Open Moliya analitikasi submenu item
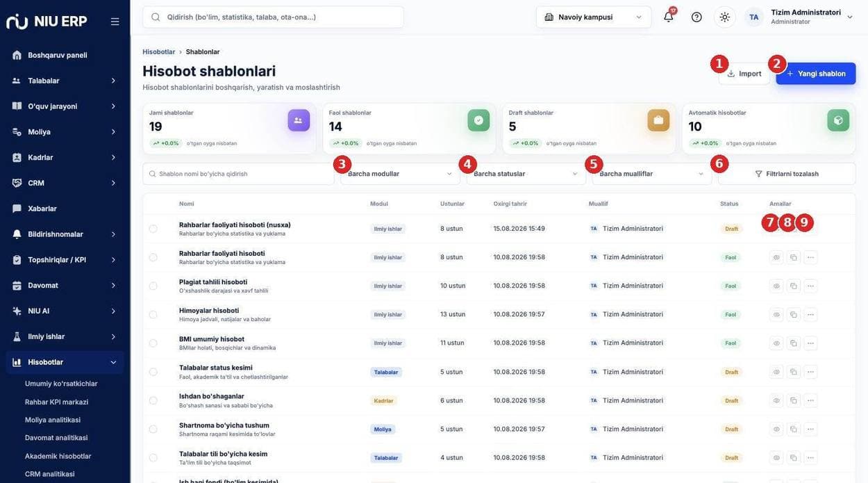Image resolution: width=868 pixels, height=483 pixels. [x=53, y=420]
